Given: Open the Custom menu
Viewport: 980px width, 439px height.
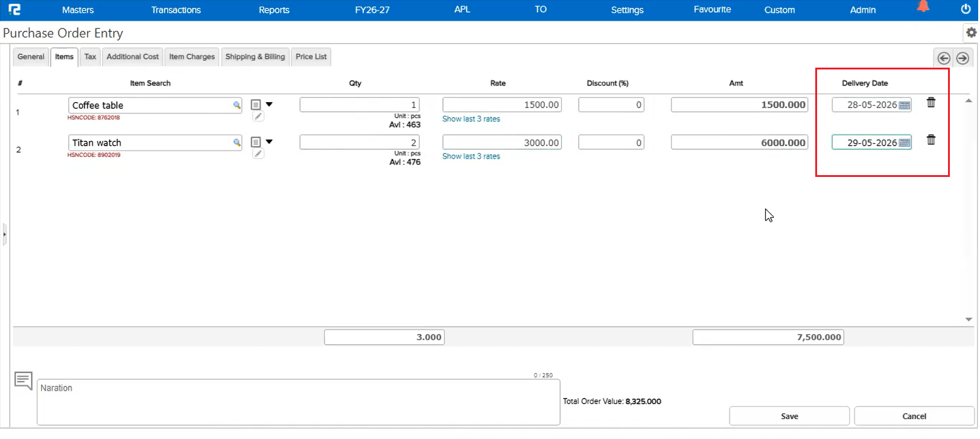Looking at the screenshot, I should (x=780, y=10).
